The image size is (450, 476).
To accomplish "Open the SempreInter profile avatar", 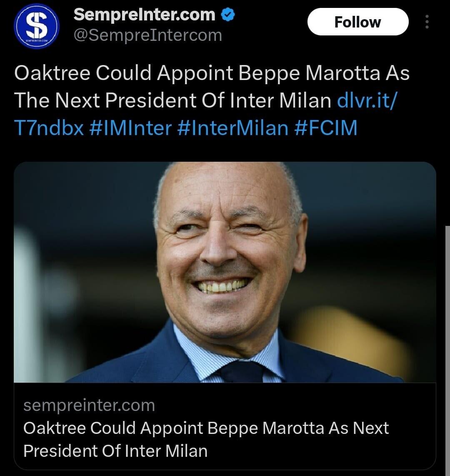I will 37,26.
